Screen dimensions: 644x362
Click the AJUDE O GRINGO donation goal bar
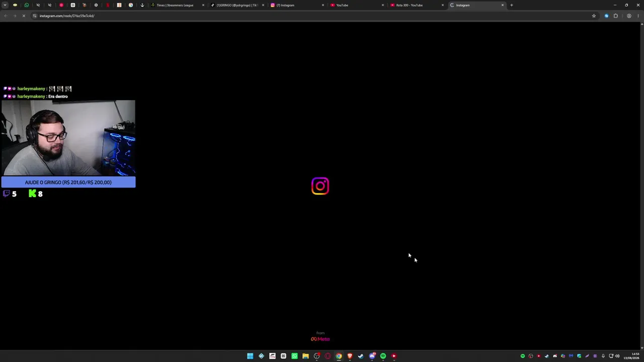coord(68,182)
